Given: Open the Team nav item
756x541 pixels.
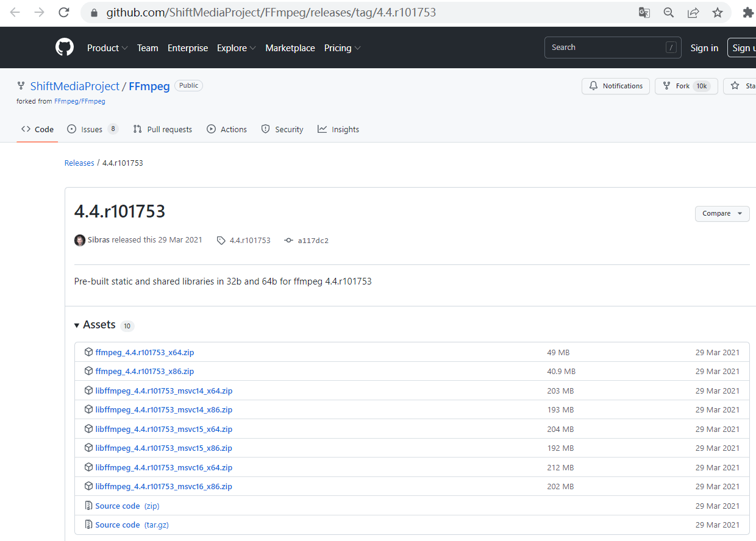Looking at the screenshot, I should coord(148,48).
